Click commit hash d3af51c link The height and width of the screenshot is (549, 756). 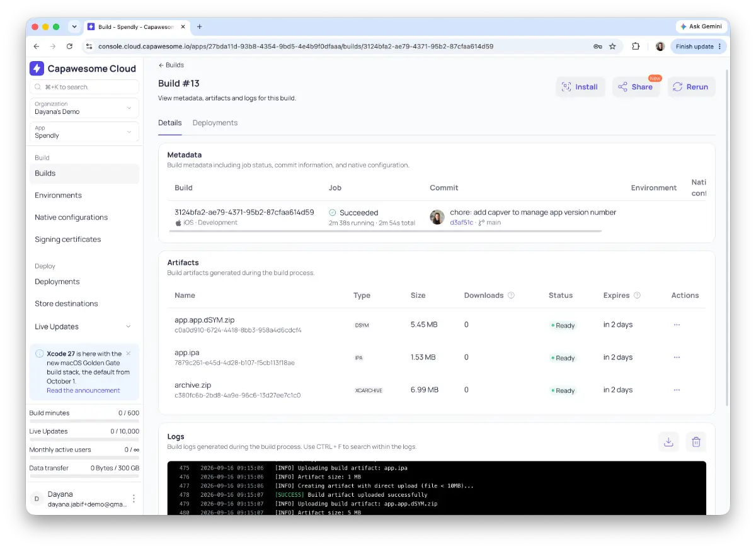click(x=461, y=222)
